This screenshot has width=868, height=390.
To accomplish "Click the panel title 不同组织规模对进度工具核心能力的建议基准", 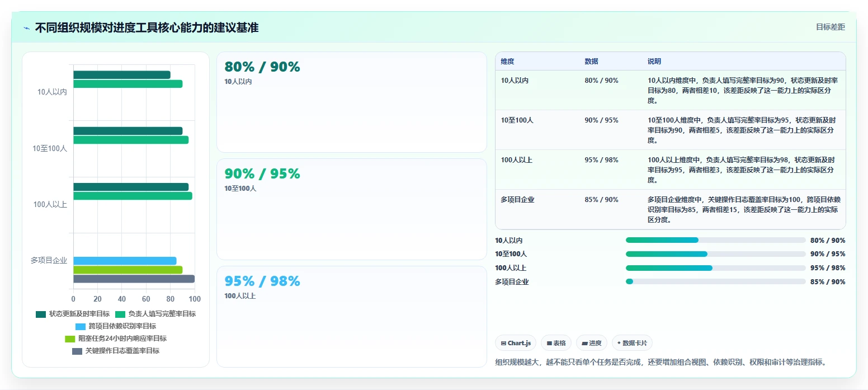I will point(147,28).
